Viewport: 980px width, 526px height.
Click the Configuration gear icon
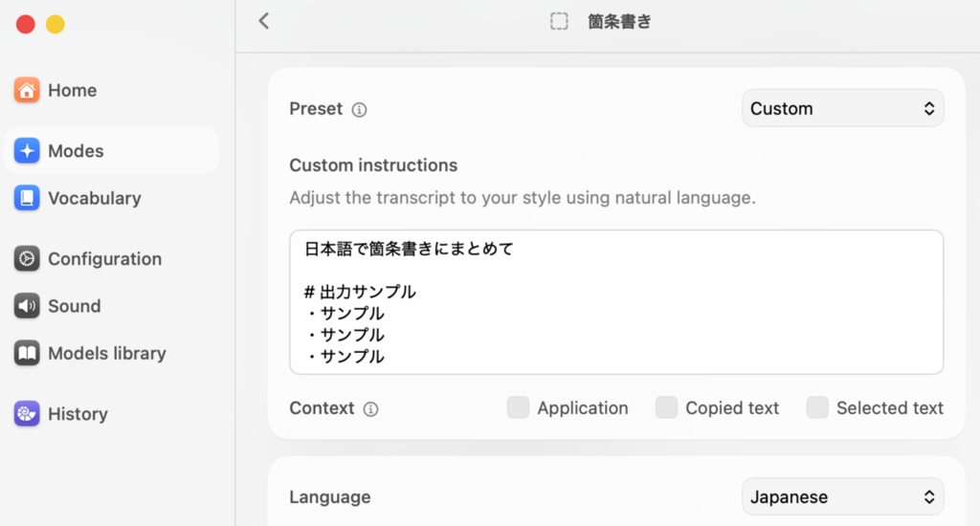click(27, 258)
